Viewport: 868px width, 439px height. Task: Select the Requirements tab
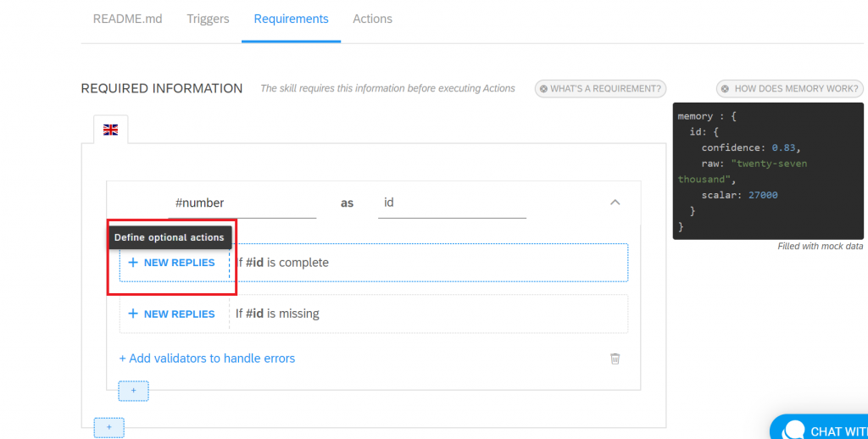coord(292,19)
